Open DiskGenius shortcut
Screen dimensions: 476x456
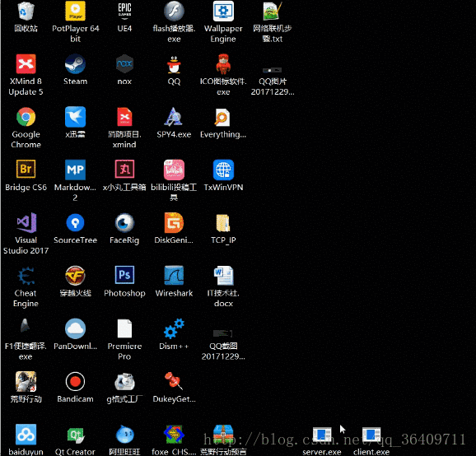click(174, 223)
